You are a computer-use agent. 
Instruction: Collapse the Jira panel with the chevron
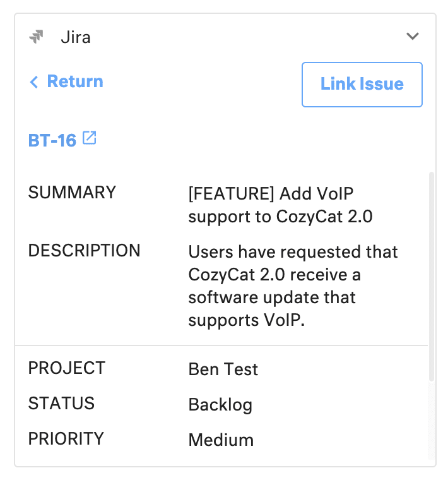413,37
